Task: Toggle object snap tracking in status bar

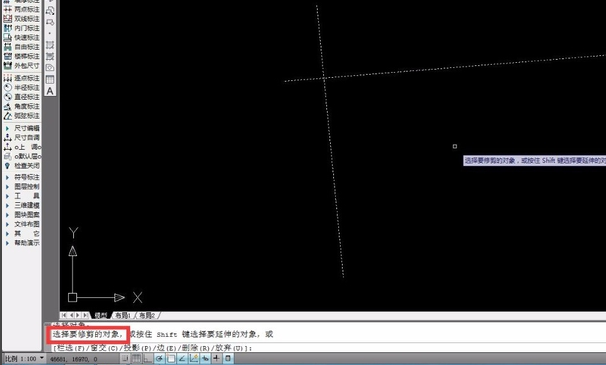Action: click(182, 358)
